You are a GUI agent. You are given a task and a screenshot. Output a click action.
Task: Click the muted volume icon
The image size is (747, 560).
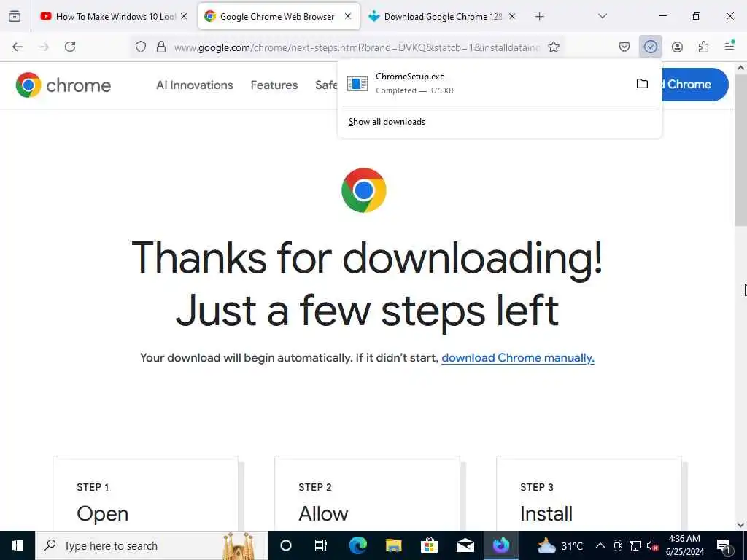[653, 545]
